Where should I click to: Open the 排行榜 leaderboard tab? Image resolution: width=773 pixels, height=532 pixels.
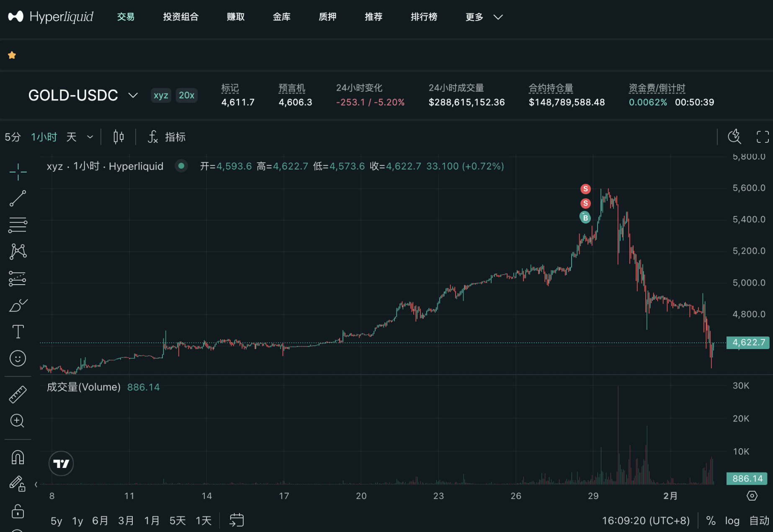pyautogui.click(x=424, y=17)
